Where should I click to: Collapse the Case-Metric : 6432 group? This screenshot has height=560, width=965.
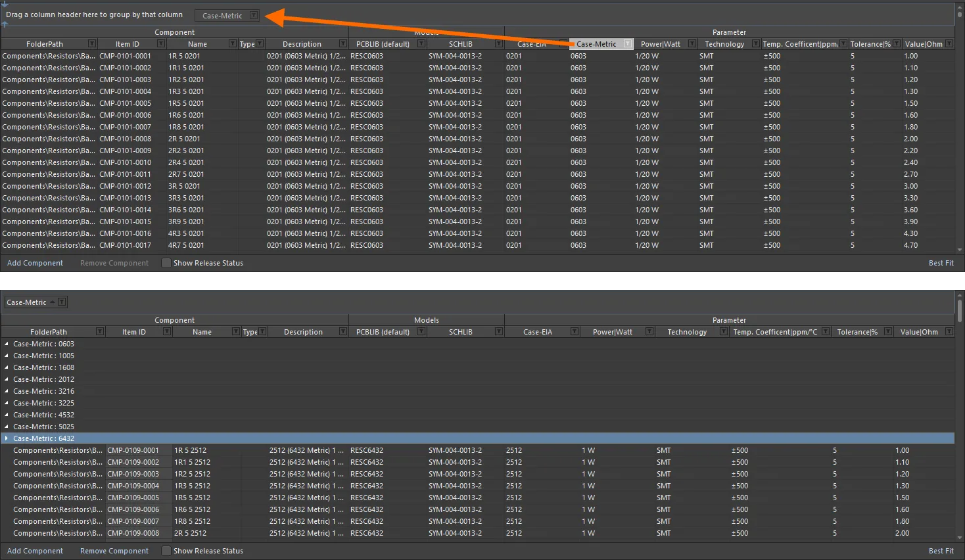click(x=7, y=438)
